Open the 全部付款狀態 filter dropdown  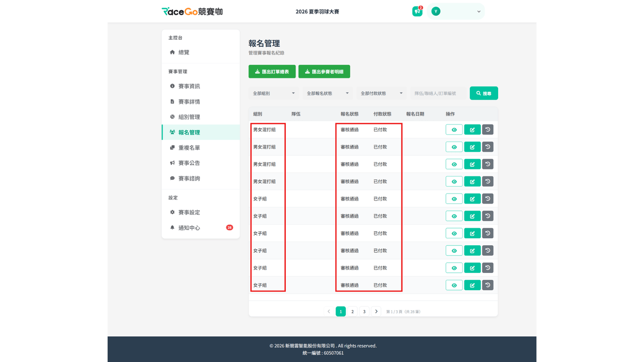[x=381, y=93]
